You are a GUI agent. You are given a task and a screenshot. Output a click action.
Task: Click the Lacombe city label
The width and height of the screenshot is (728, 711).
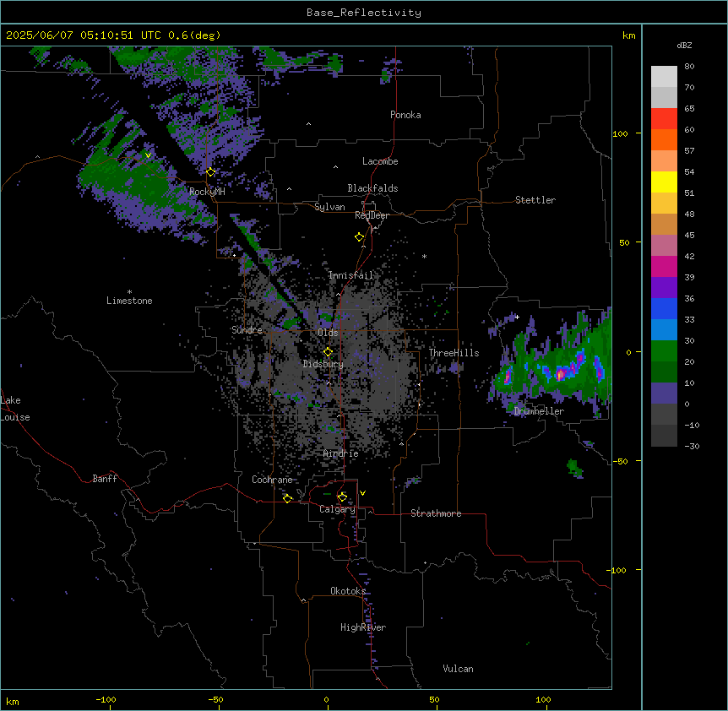pos(380,161)
